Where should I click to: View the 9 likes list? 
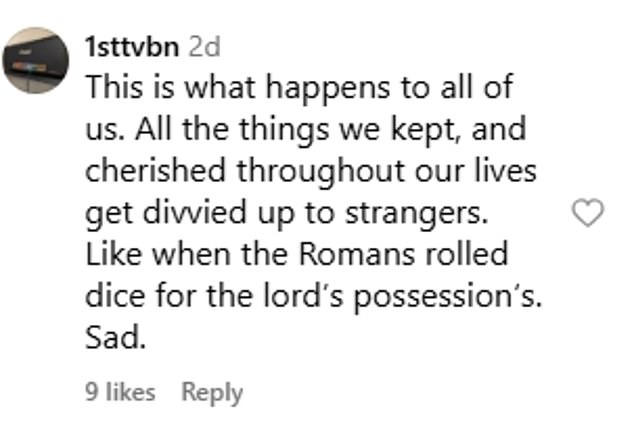tap(120, 393)
